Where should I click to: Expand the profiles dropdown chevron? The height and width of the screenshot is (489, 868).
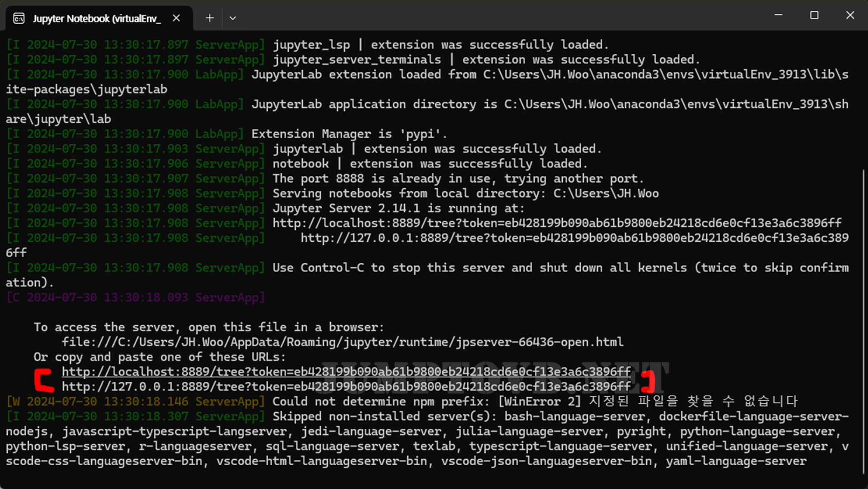coord(232,18)
